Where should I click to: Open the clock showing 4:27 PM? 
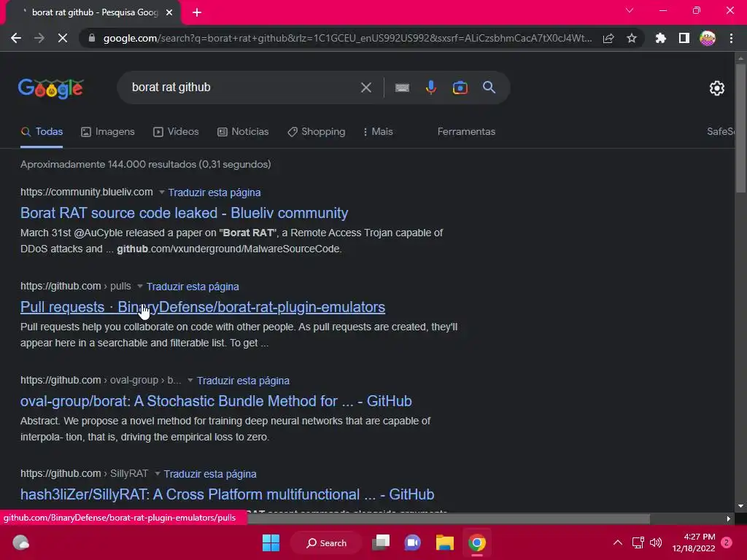(x=694, y=542)
